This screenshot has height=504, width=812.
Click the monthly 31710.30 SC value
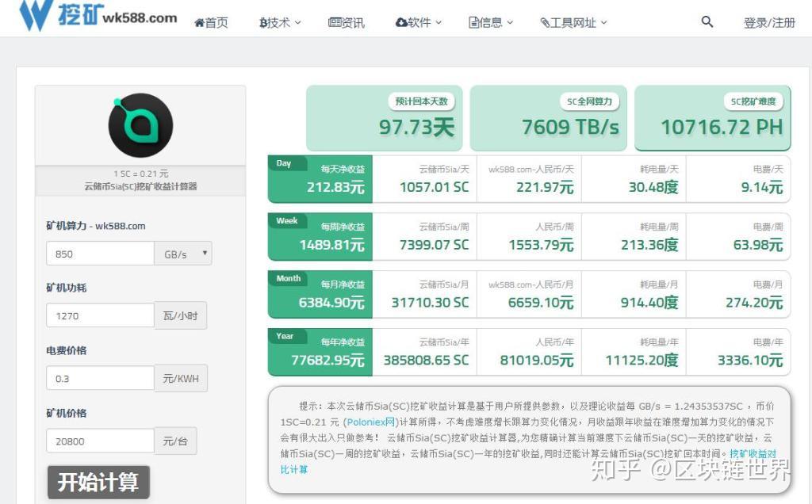click(430, 303)
